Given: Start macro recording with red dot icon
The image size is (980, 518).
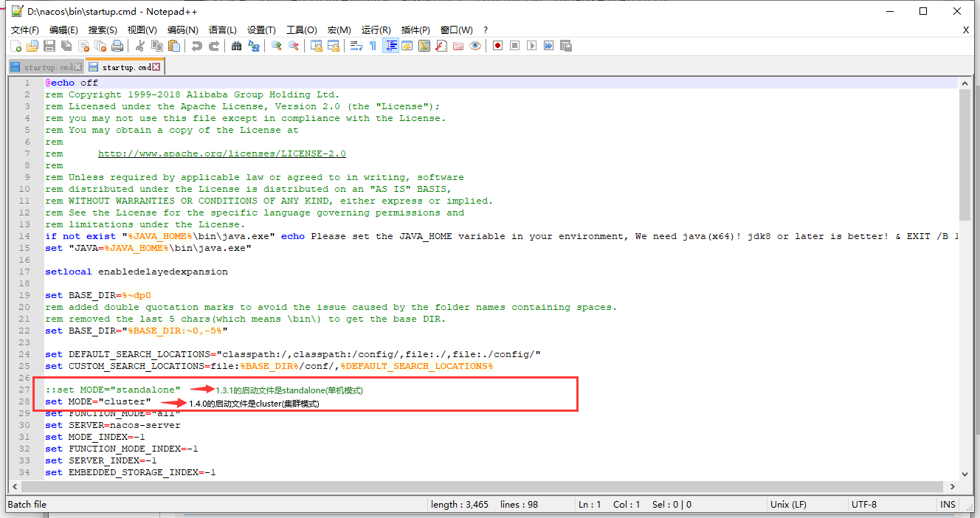Looking at the screenshot, I should 498,46.
